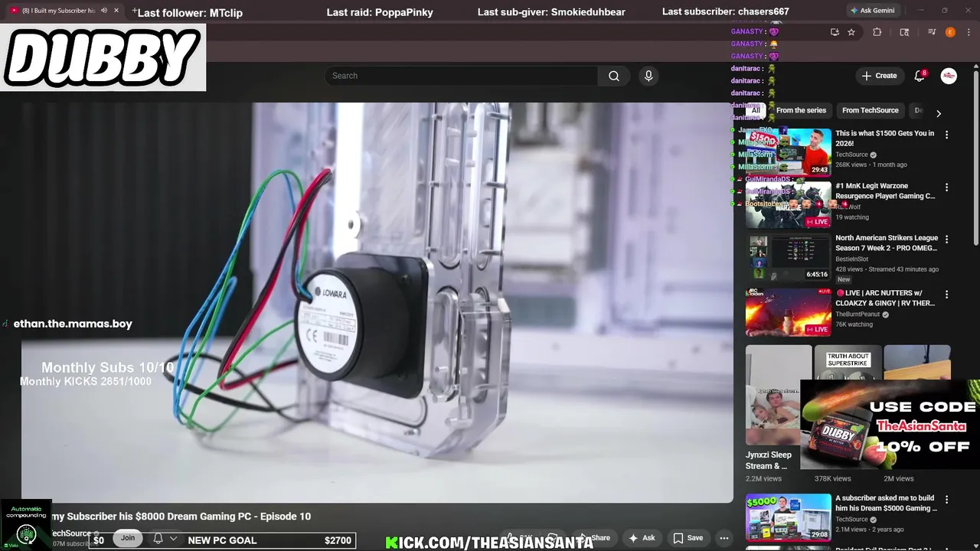Image resolution: width=980 pixels, height=551 pixels.
Task: Open the YouTube Create menu
Action: point(879,76)
